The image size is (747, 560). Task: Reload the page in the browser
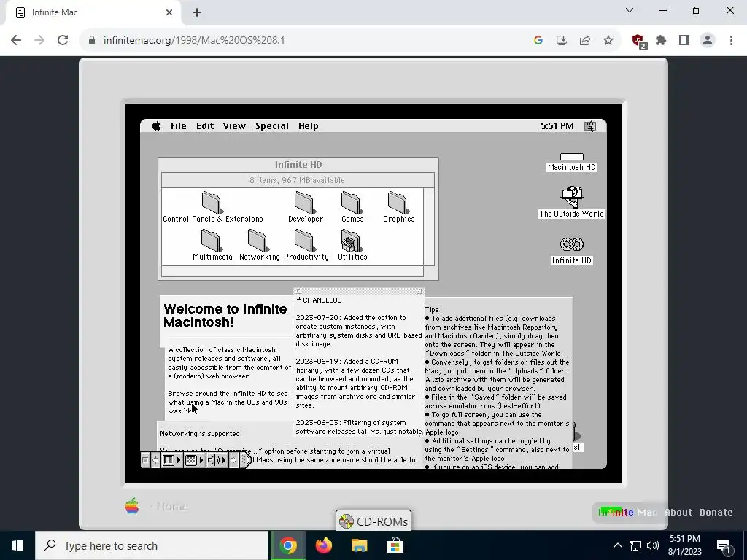click(x=63, y=40)
